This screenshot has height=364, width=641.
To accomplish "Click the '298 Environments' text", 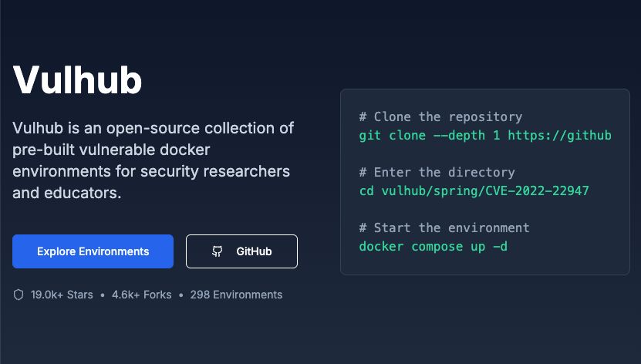I will tap(236, 295).
